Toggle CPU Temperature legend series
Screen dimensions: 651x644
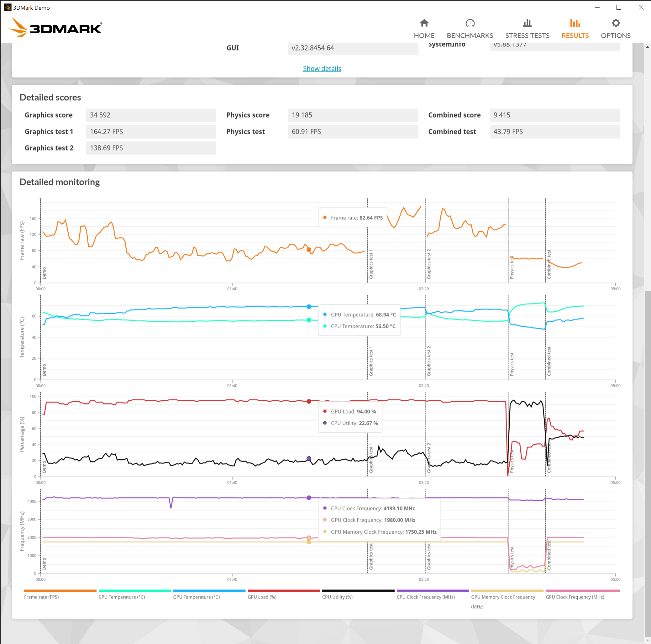click(122, 597)
